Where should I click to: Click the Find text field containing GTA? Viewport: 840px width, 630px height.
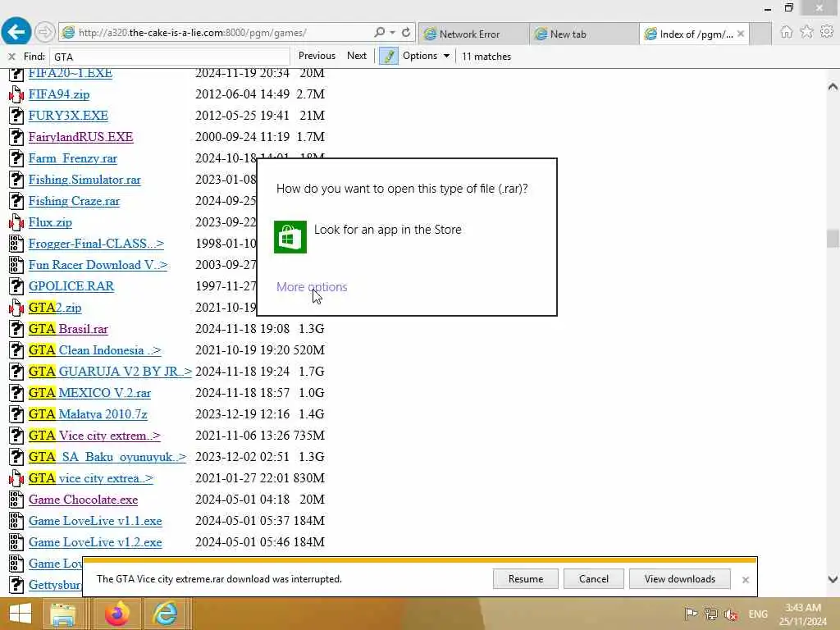[x=169, y=57]
